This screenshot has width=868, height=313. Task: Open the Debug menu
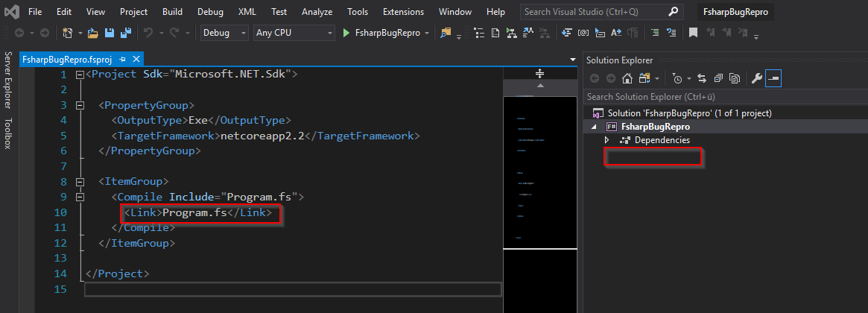[x=210, y=12]
